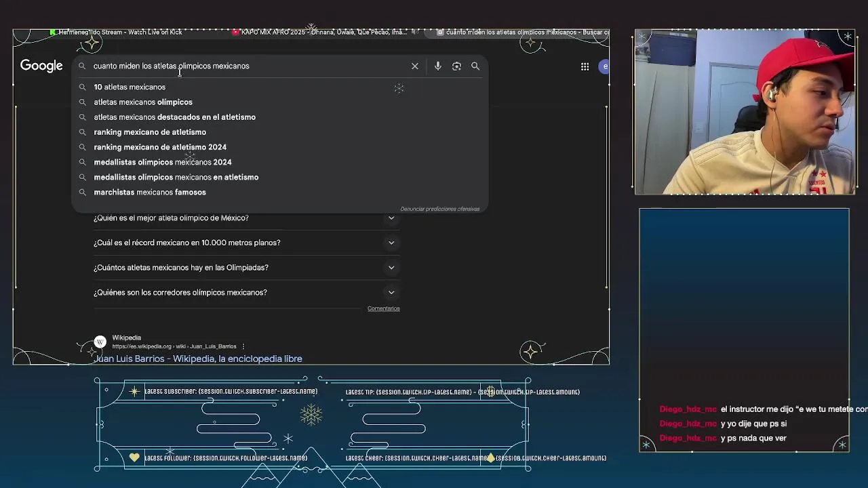Open the Wikipedia result options menu

click(243, 346)
